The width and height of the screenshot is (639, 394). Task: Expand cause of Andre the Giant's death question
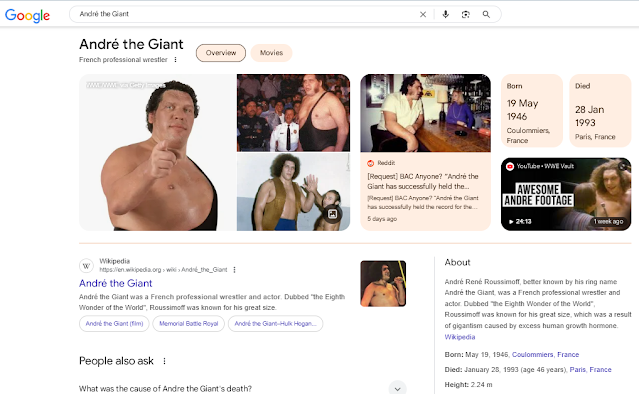397,388
